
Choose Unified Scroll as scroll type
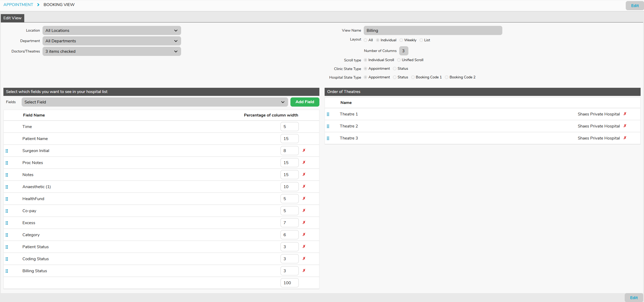(399, 60)
